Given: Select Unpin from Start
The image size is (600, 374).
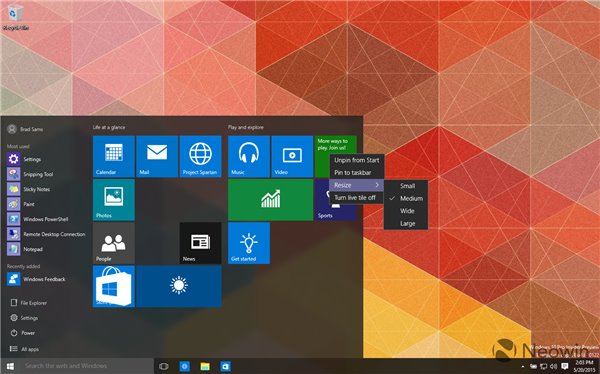Looking at the screenshot, I should [x=356, y=160].
